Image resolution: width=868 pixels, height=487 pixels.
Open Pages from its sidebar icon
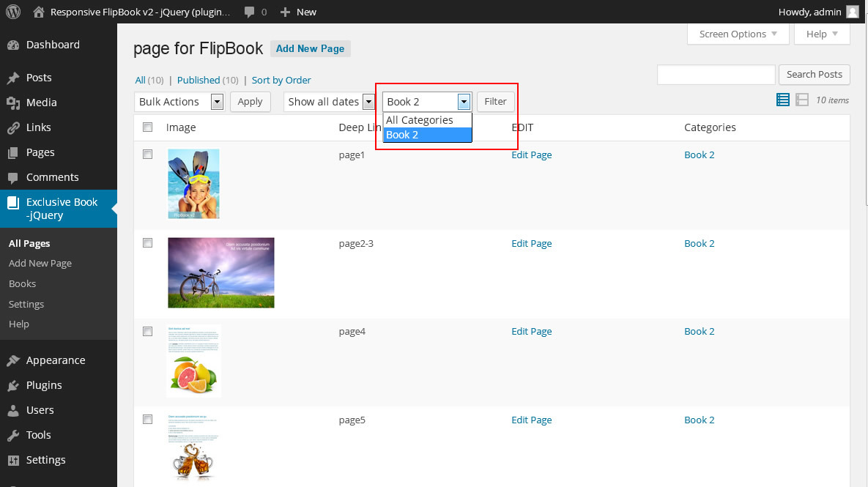pos(13,152)
